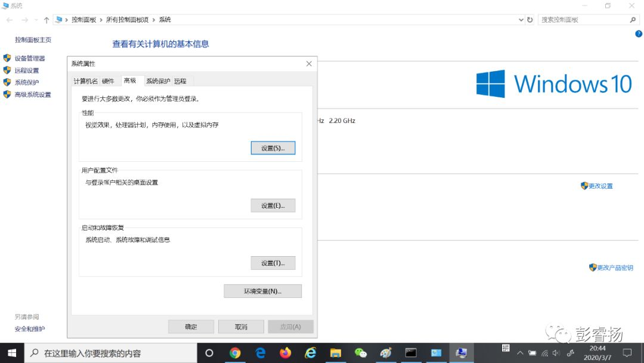Open network Wi-Fi tray icon
644x363 pixels.
(544, 353)
